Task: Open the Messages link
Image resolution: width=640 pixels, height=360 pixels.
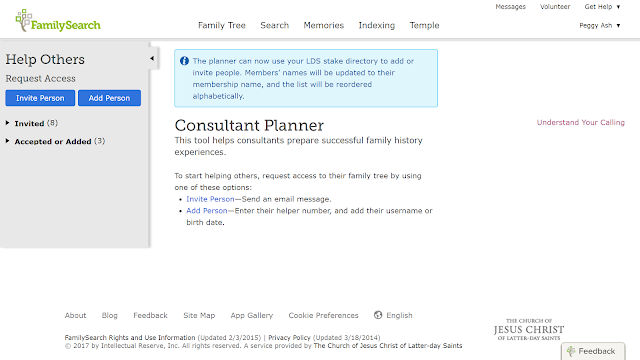Action: 510,7
